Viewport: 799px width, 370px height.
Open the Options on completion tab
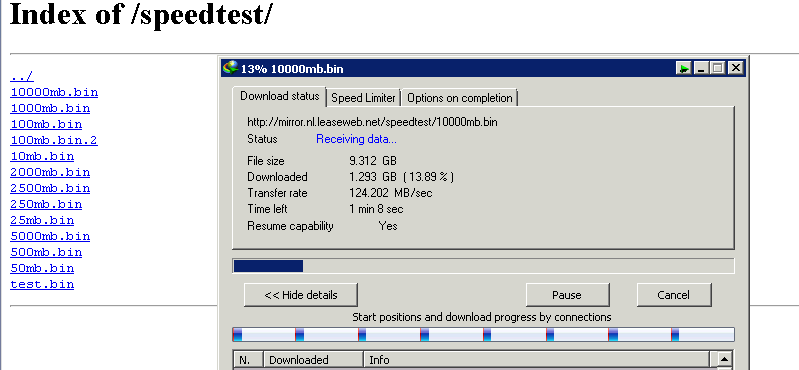coord(460,98)
